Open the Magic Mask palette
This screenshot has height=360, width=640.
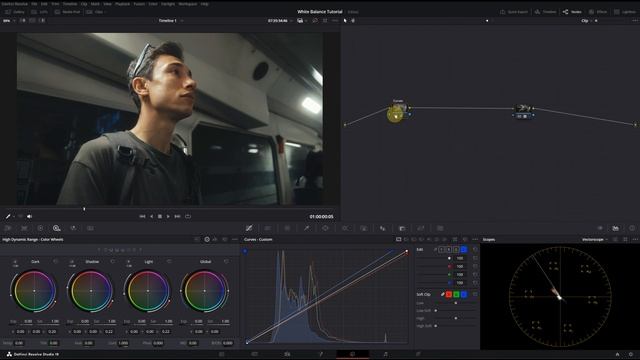tap(364, 228)
